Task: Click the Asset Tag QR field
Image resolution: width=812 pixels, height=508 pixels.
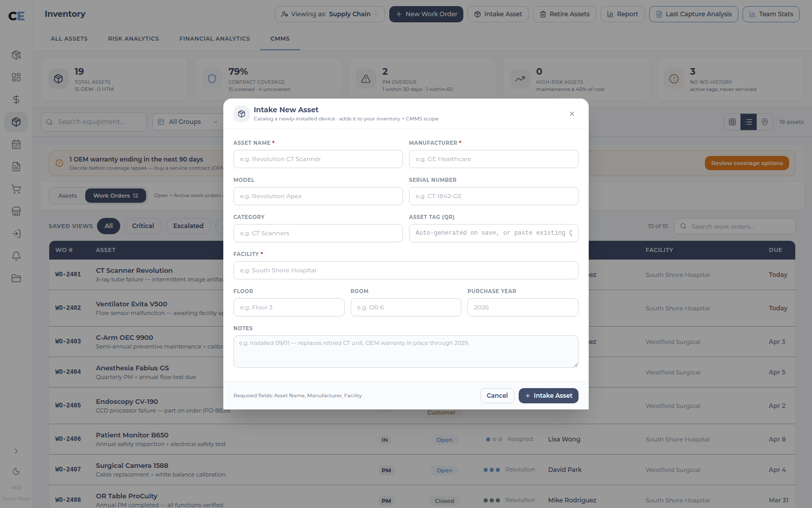Action: (x=494, y=233)
